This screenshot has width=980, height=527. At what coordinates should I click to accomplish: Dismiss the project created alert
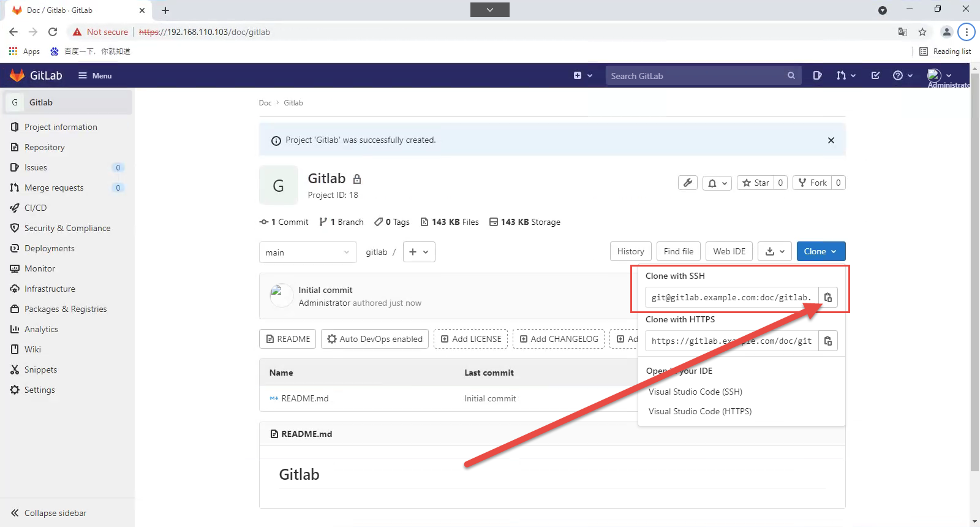point(831,140)
